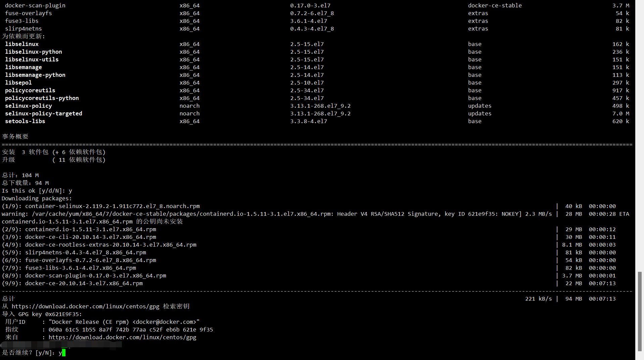Click the package "policycoreutils-python"
Viewport: 644px width, 360px height.
pyautogui.click(x=42, y=98)
